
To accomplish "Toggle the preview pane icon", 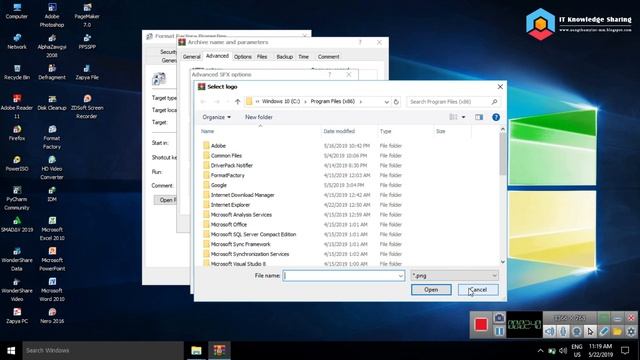I will [x=479, y=117].
